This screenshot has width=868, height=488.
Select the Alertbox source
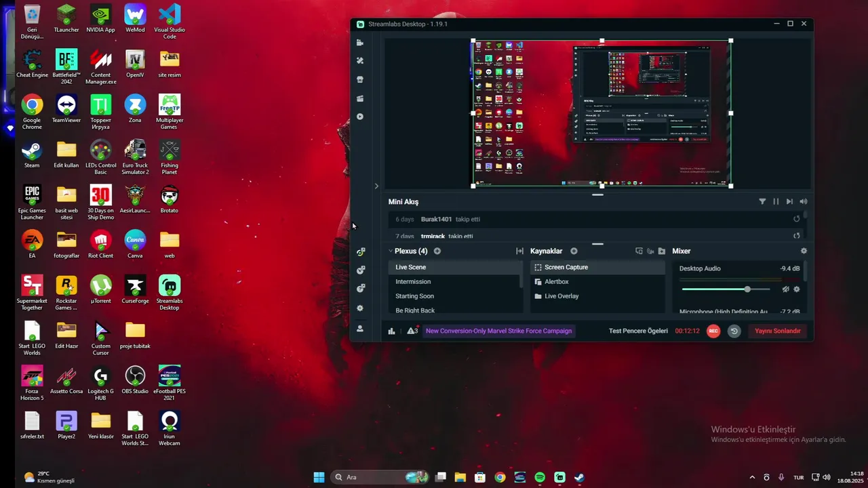[597, 281]
